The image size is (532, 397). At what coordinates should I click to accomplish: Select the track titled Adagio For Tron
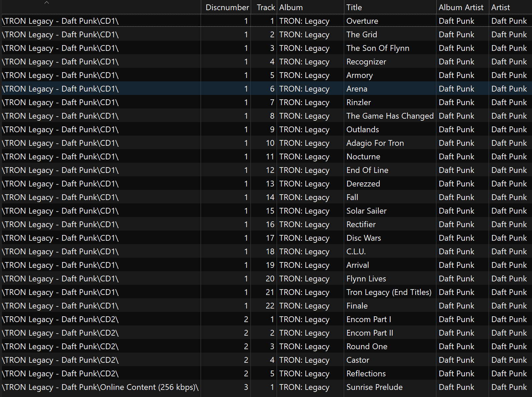tap(375, 143)
